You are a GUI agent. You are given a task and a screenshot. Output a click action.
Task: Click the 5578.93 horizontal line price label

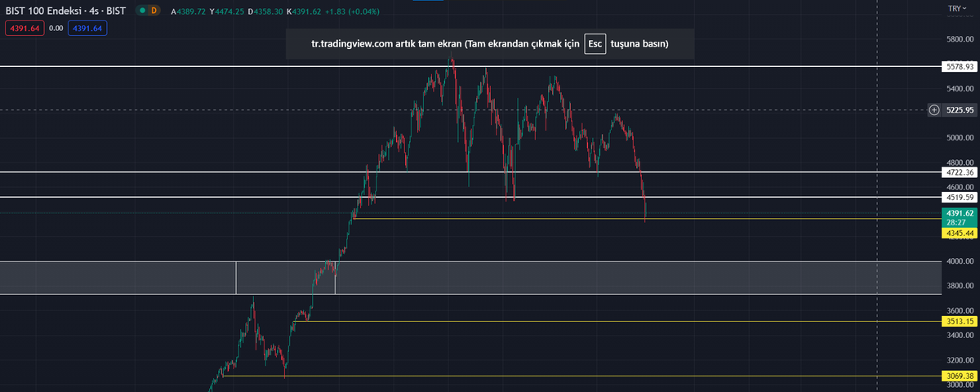958,66
